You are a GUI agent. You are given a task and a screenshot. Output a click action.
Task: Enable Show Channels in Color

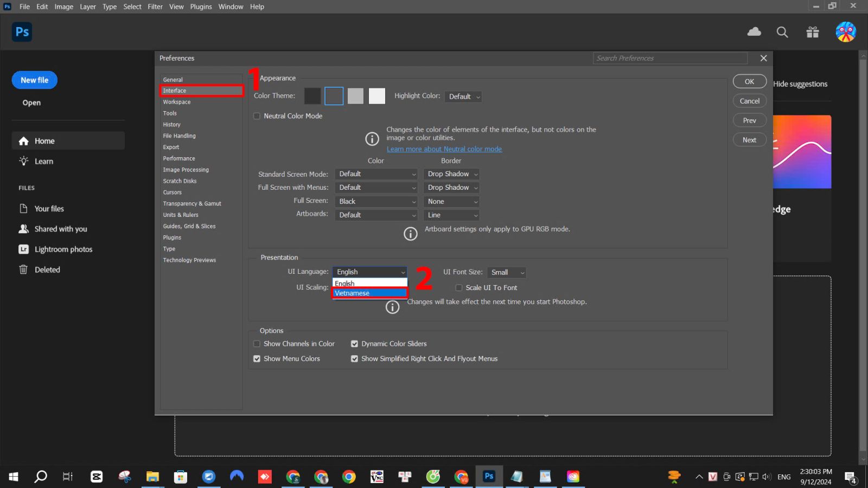[257, 344]
